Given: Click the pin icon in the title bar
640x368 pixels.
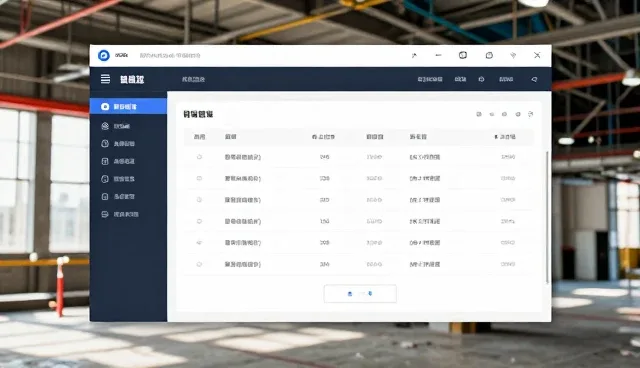Looking at the screenshot, I should [414, 55].
